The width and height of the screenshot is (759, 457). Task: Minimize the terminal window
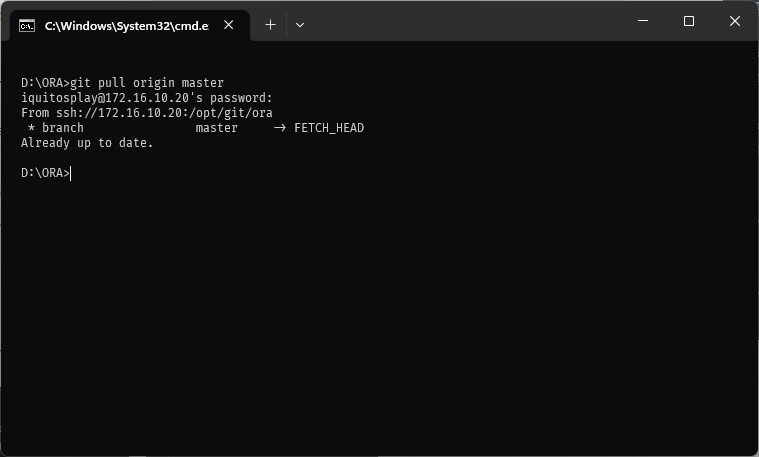[643, 21]
